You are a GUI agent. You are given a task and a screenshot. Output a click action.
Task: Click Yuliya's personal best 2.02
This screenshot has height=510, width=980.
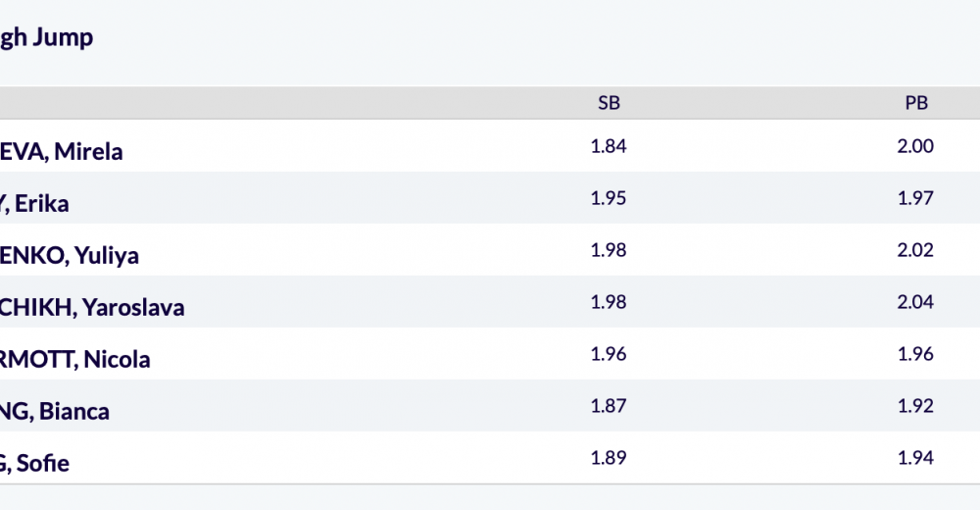(x=915, y=250)
